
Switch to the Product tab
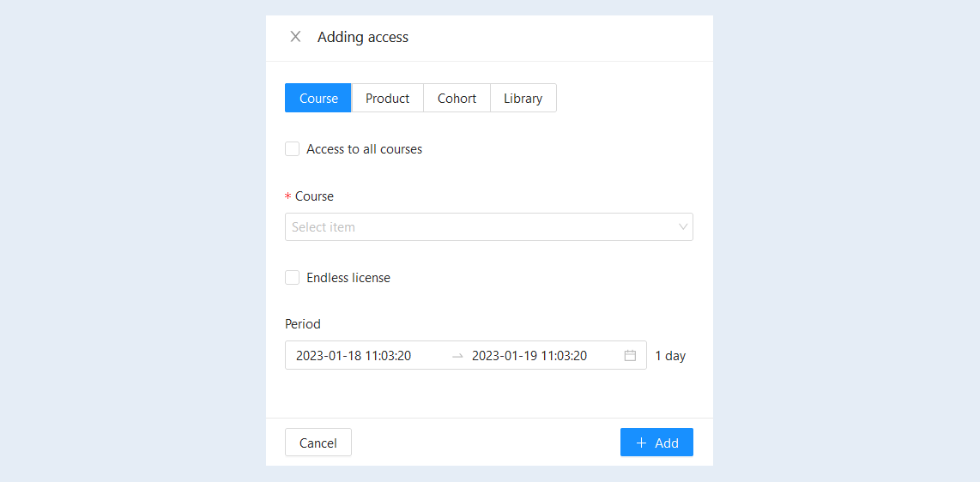pyautogui.click(x=388, y=98)
